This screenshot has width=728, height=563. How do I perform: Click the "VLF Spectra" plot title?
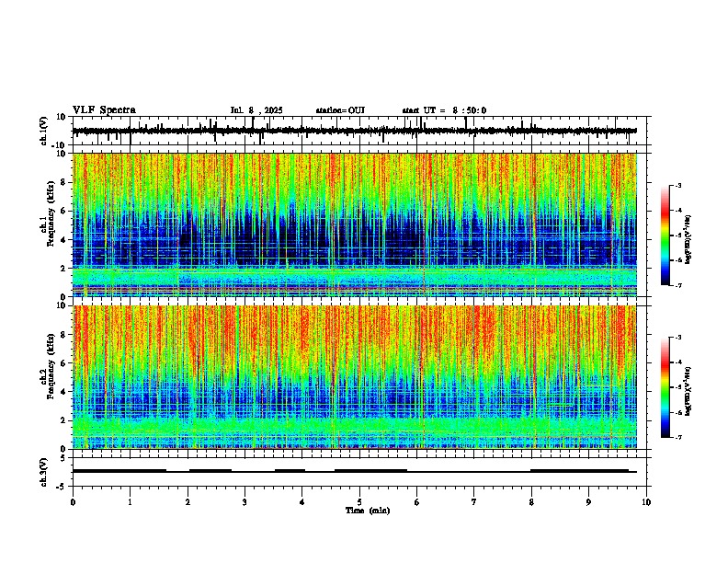104,110
